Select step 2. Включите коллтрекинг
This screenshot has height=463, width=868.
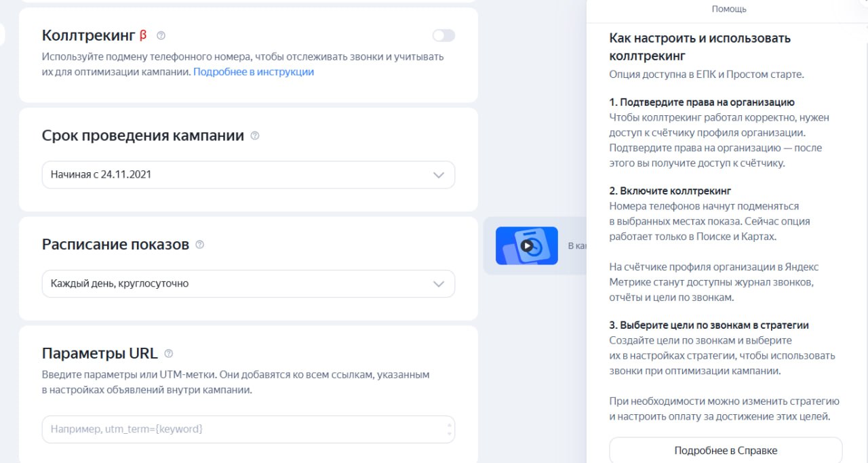[670, 191]
